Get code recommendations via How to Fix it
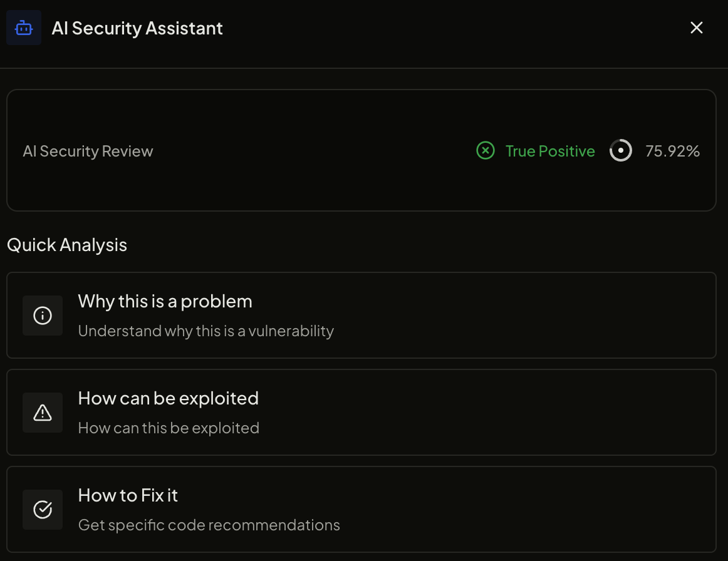The image size is (728, 561). (x=361, y=509)
